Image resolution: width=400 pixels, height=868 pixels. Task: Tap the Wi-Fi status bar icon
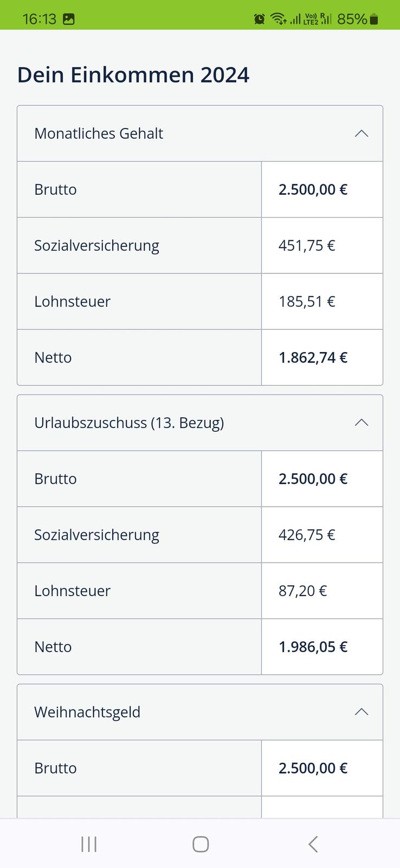click(278, 19)
